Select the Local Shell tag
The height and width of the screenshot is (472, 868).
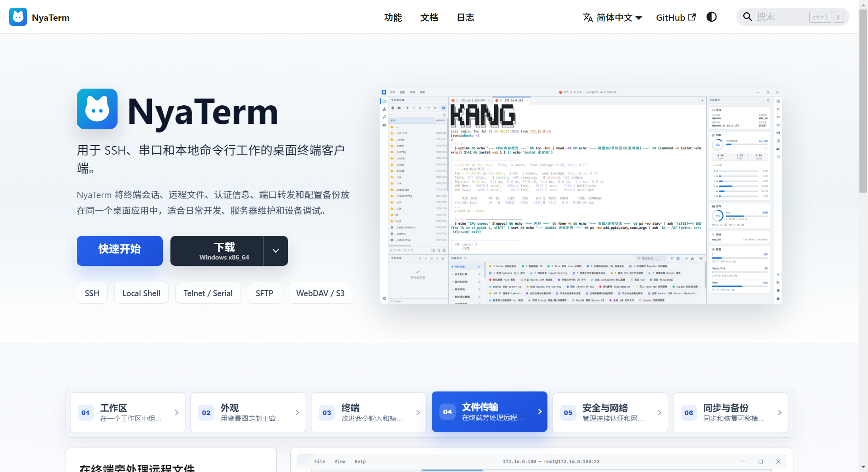coord(142,293)
